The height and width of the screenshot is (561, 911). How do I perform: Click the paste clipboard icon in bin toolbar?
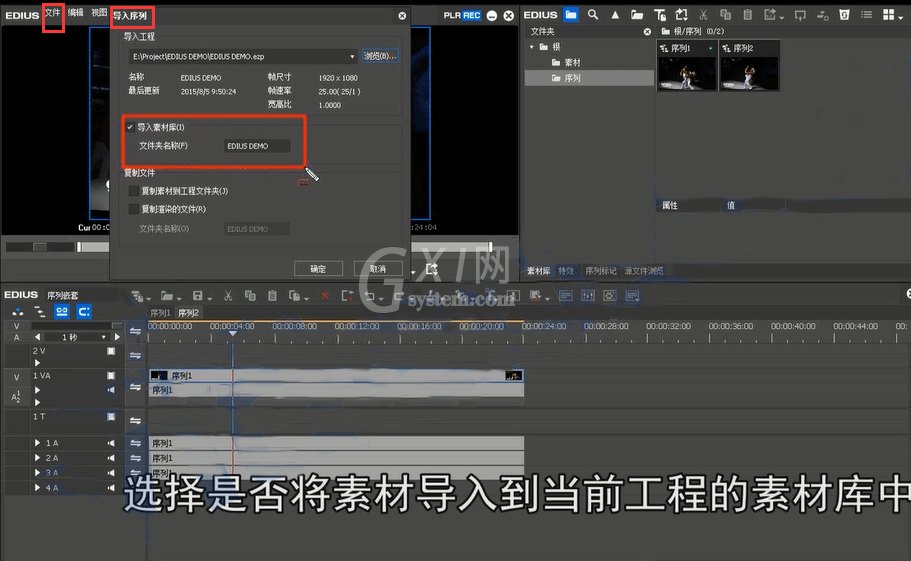747,15
